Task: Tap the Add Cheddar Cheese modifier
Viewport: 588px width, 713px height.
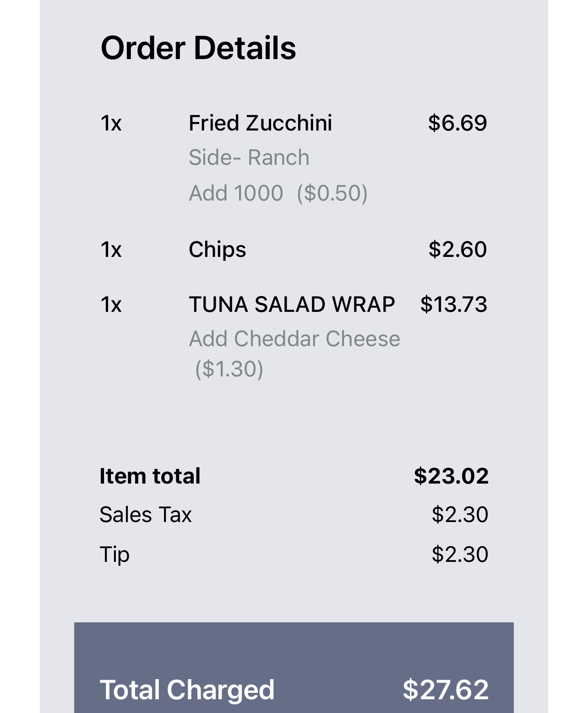Action: click(294, 339)
